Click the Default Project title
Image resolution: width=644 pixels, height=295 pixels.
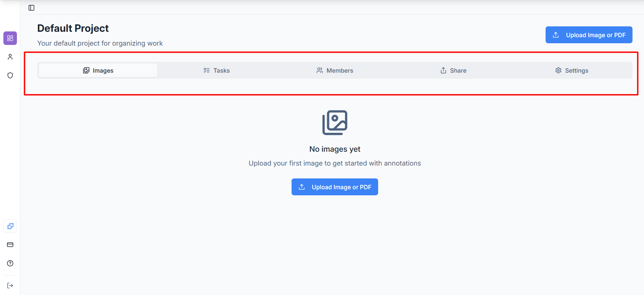tap(73, 28)
